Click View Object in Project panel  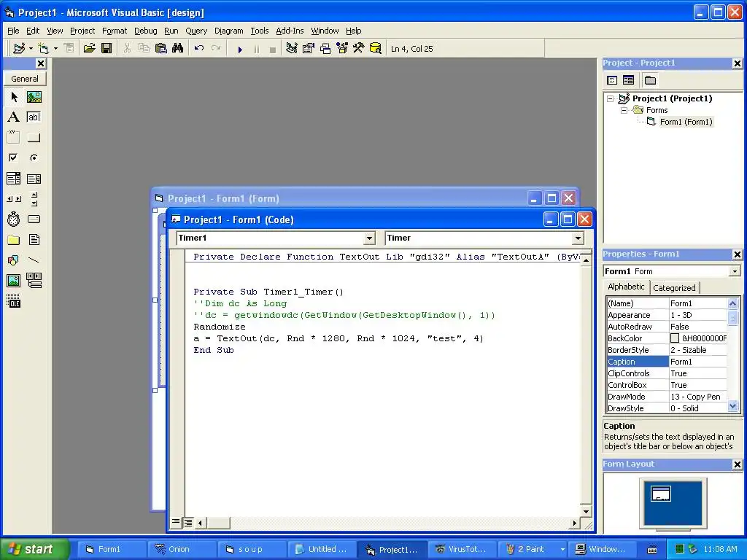[628, 80]
